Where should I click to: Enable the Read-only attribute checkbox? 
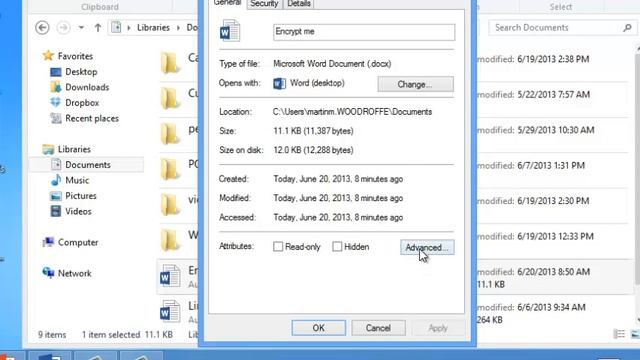click(278, 247)
